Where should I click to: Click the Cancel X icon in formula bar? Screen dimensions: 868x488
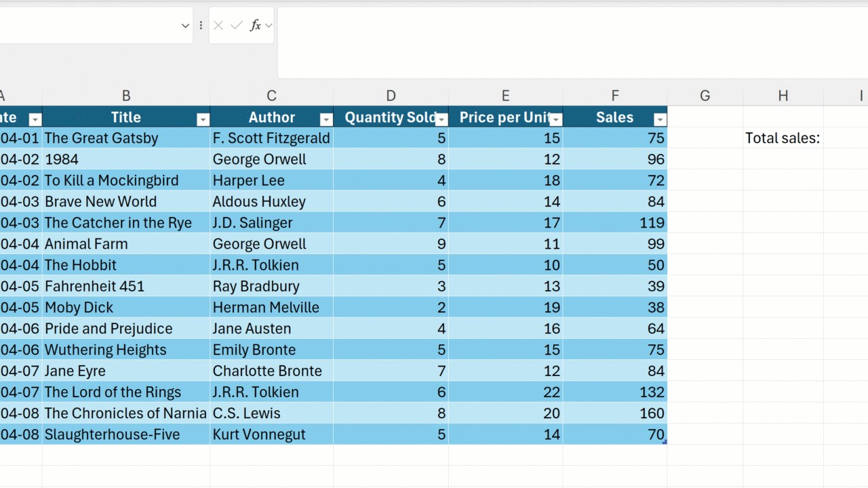coord(218,26)
